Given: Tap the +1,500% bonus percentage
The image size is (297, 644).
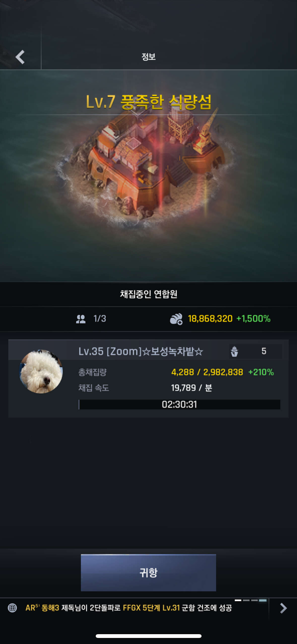Looking at the screenshot, I should pos(253,319).
